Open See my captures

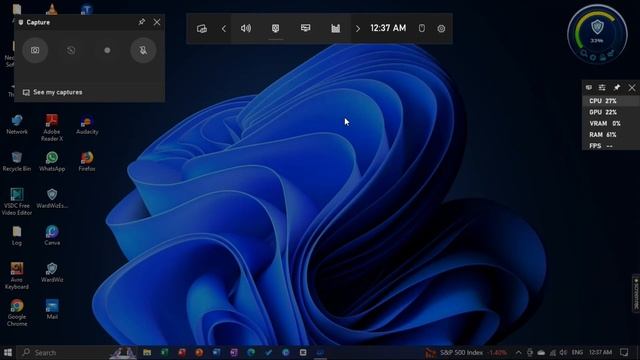(53, 92)
